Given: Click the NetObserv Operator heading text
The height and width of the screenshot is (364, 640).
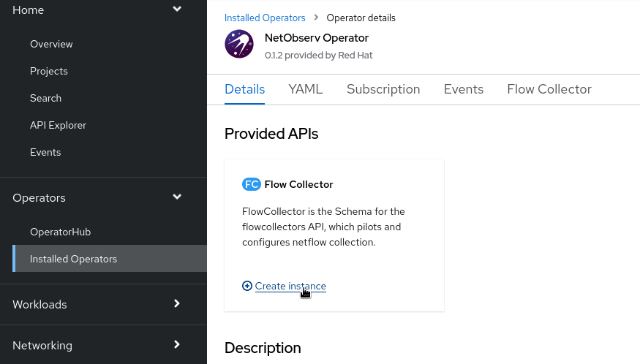Looking at the screenshot, I should [317, 38].
